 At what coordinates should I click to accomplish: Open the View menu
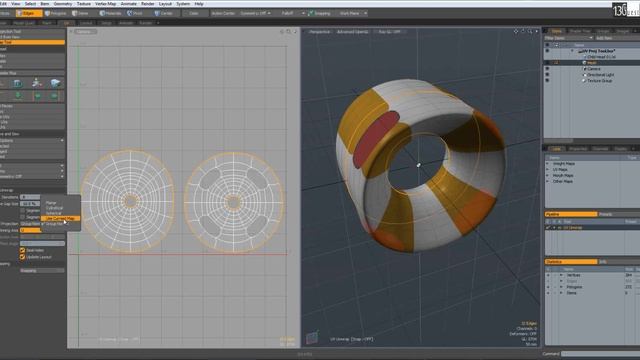16,4
